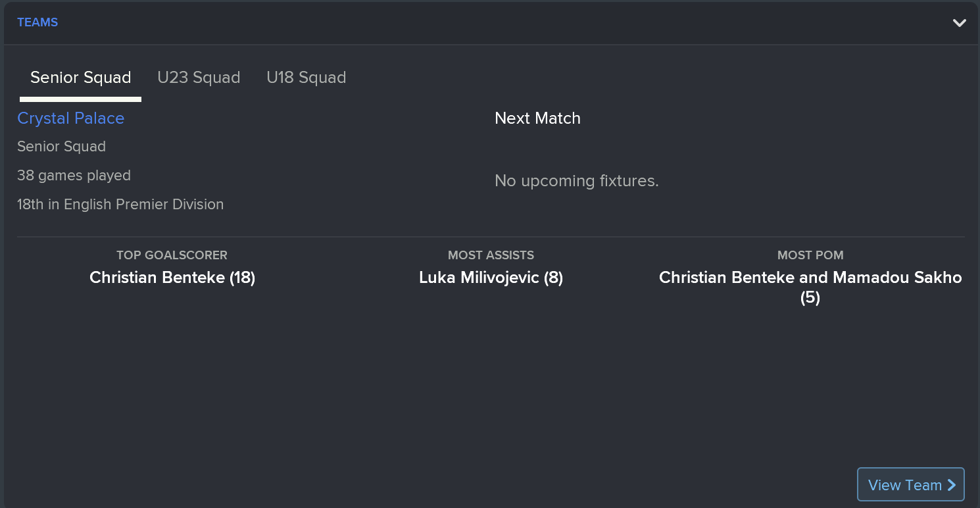Click '18th in English Premier Division' text

(x=120, y=205)
